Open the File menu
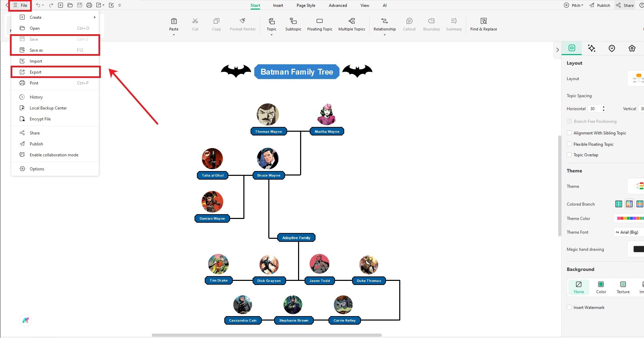Image resolution: width=644 pixels, height=338 pixels. pyautogui.click(x=20, y=5)
